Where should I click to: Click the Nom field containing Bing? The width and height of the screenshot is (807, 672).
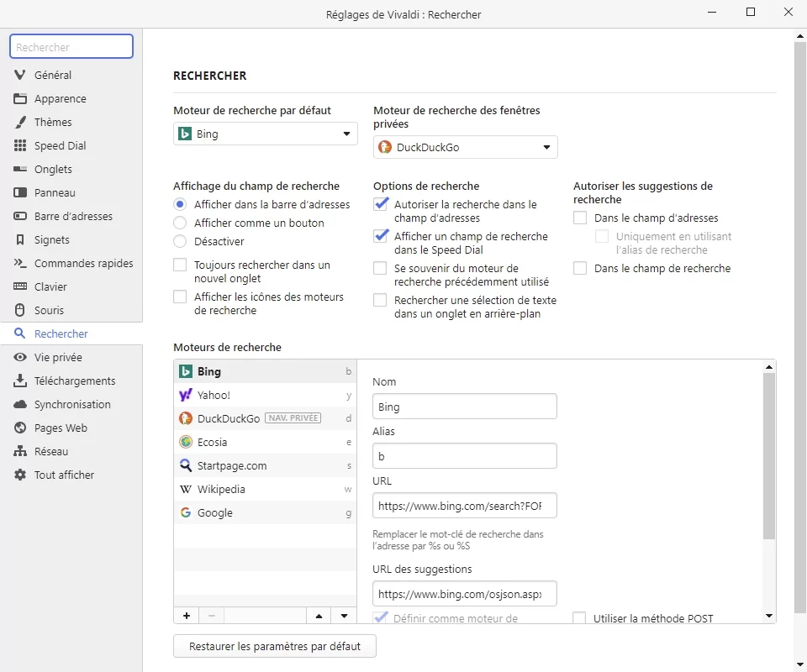[x=465, y=407]
